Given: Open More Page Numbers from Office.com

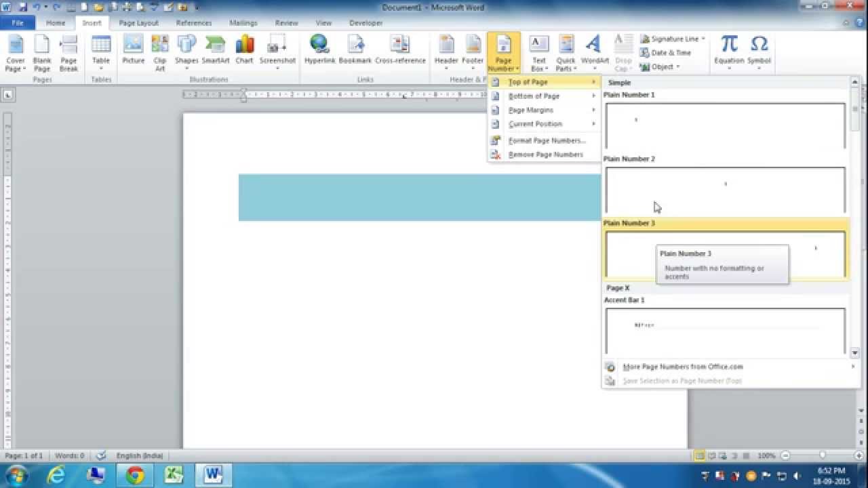Looking at the screenshot, I should pos(731,367).
